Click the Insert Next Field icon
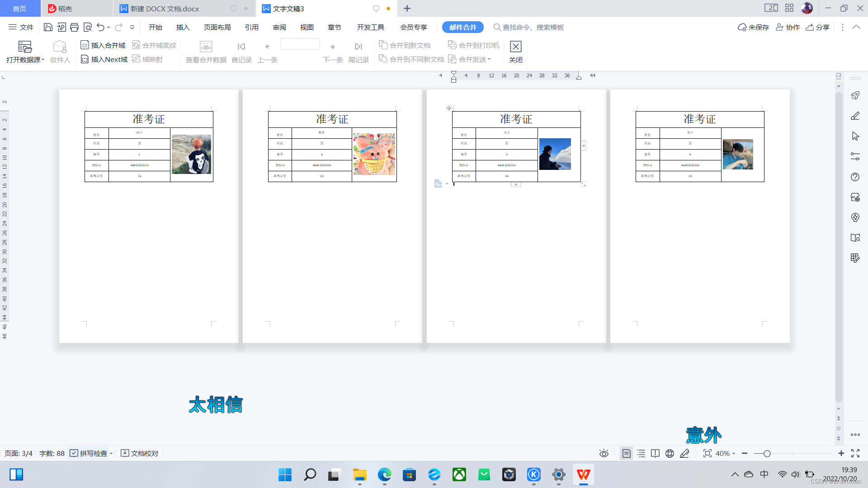 85,59
